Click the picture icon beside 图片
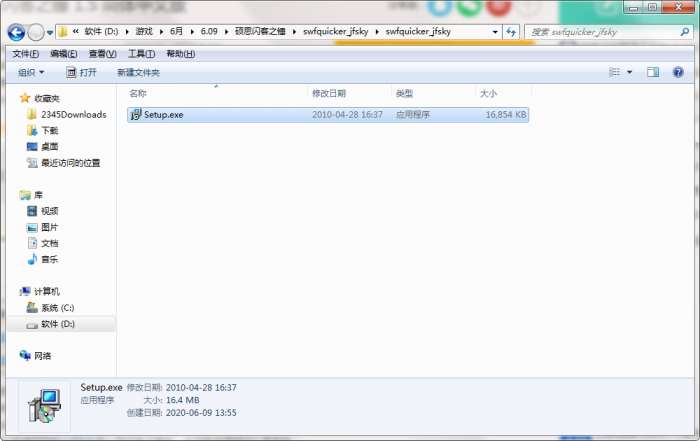Viewport: 700px width, 441px height. point(32,227)
